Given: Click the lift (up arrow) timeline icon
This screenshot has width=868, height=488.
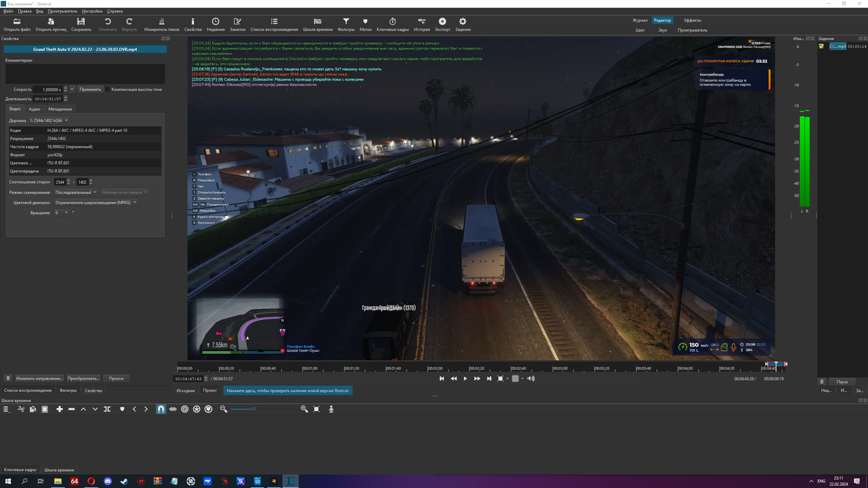Looking at the screenshot, I should tap(83, 409).
